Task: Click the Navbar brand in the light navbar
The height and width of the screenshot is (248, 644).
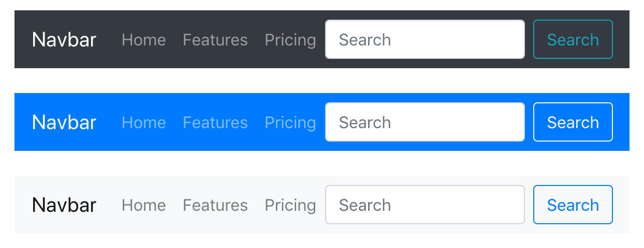Action: coord(64,205)
